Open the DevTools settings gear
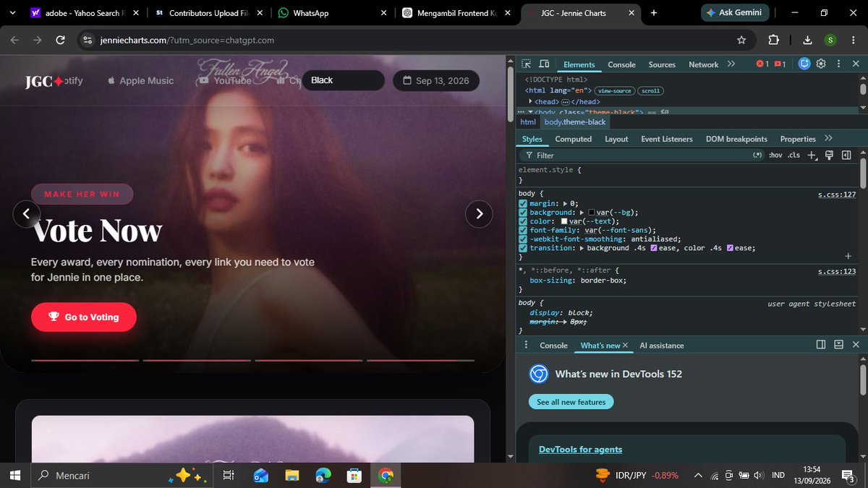868x488 pixels. coord(821,64)
